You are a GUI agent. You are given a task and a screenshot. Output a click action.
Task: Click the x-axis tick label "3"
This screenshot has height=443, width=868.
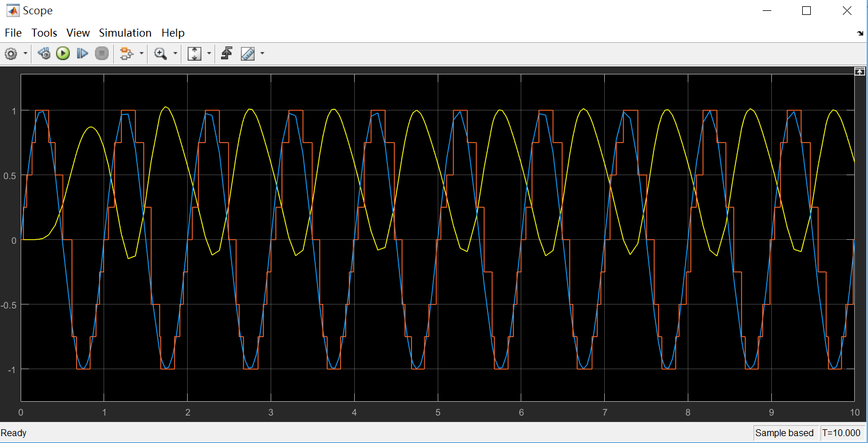(x=271, y=412)
